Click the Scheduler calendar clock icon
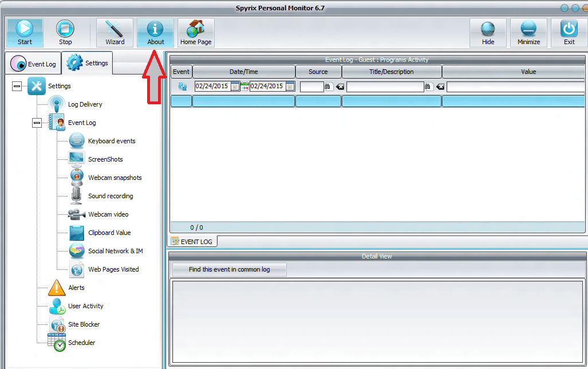The width and height of the screenshot is (588, 369). pos(57,342)
